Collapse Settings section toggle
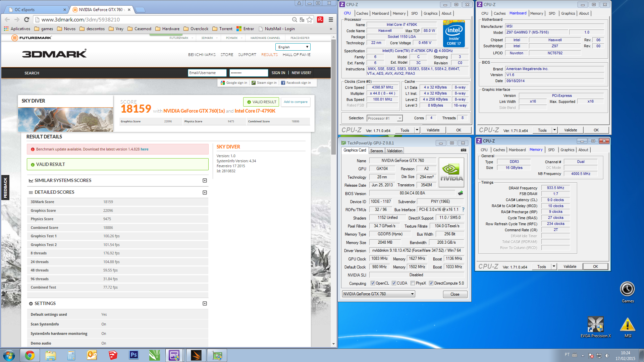This screenshot has width=644, height=362. (205, 303)
